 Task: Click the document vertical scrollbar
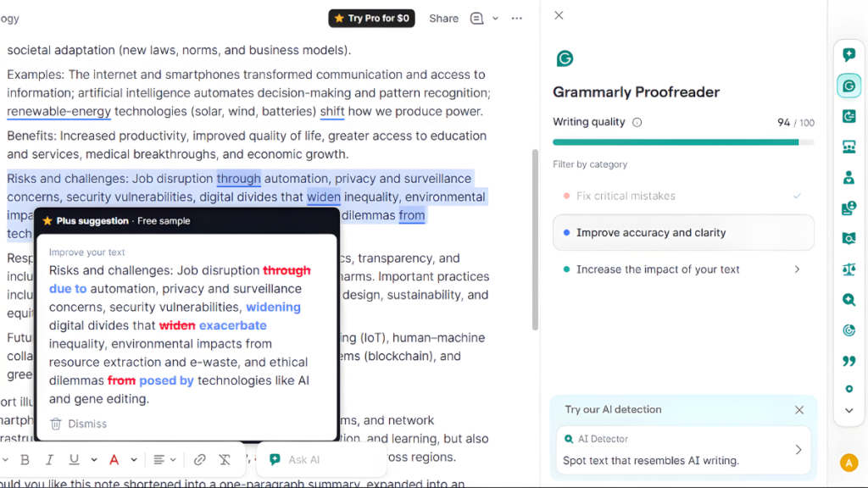(x=535, y=240)
